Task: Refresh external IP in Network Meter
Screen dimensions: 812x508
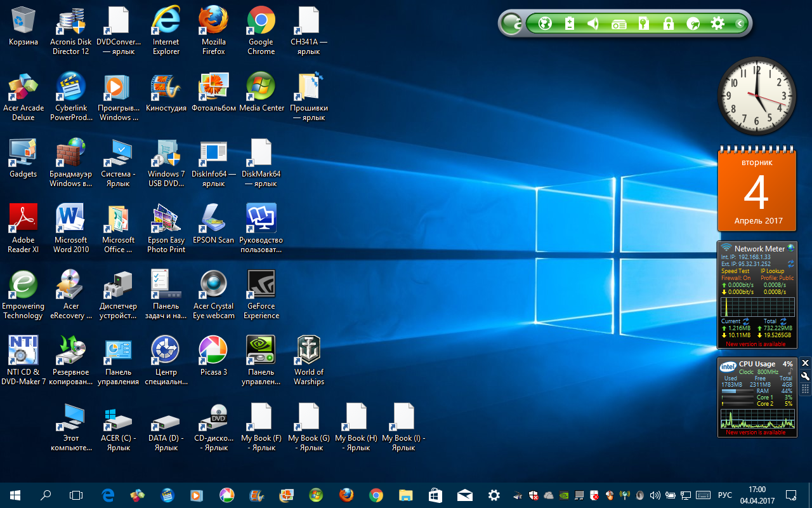Action: click(791, 264)
